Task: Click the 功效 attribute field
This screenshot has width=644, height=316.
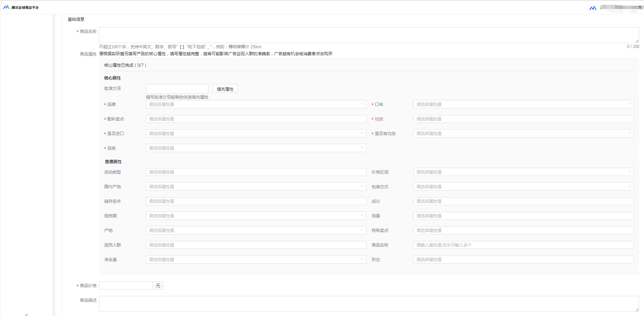Action: (x=523, y=119)
